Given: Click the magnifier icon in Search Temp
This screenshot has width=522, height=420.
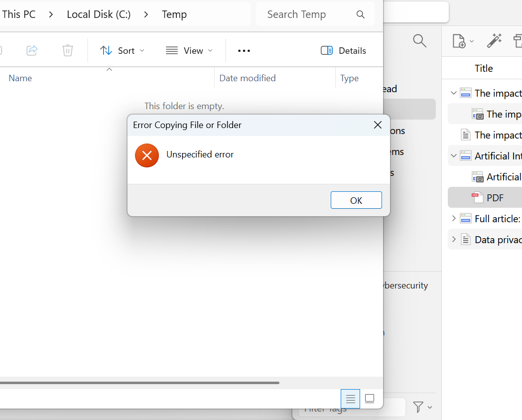Looking at the screenshot, I should pyautogui.click(x=360, y=14).
